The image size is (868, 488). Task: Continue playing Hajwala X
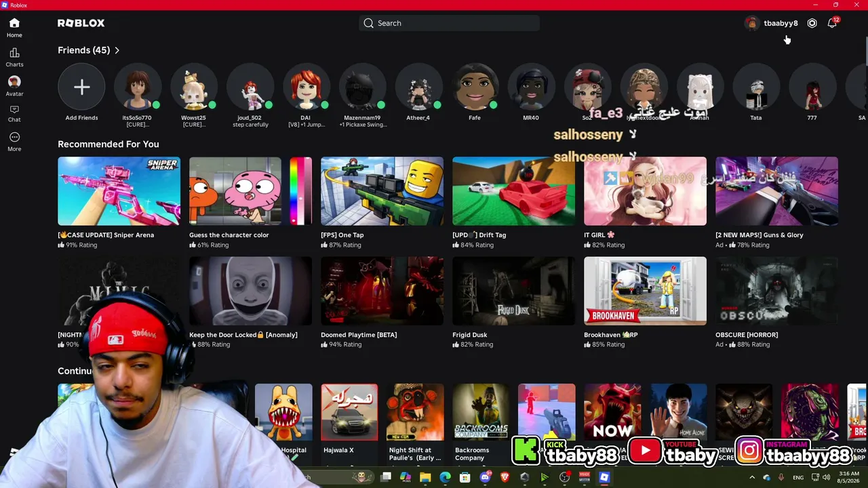(x=349, y=412)
